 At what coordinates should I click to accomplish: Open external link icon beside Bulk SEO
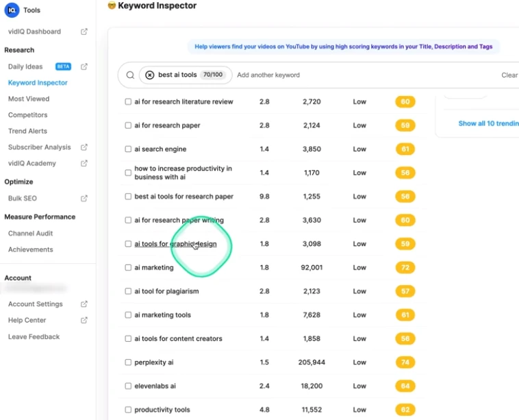click(x=84, y=199)
